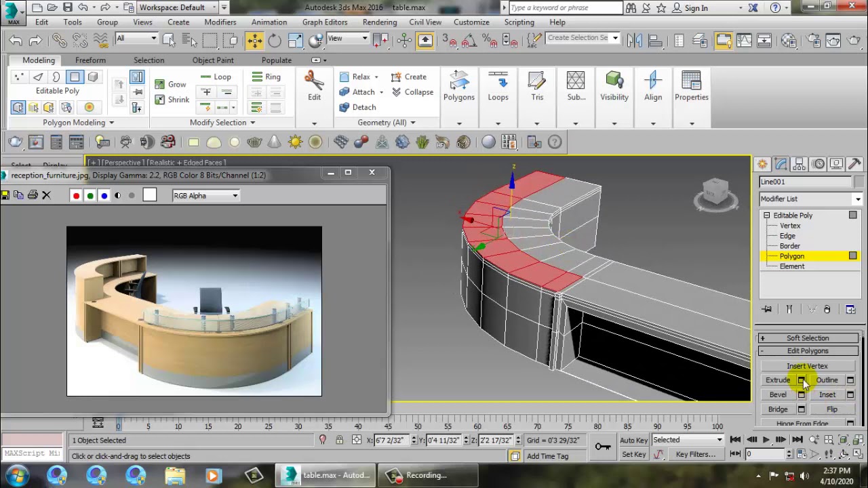Viewport: 868px width, 488px height.
Task: Click the Bridge button in Edit Polygons
Action: pyautogui.click(x=778, y=409)
